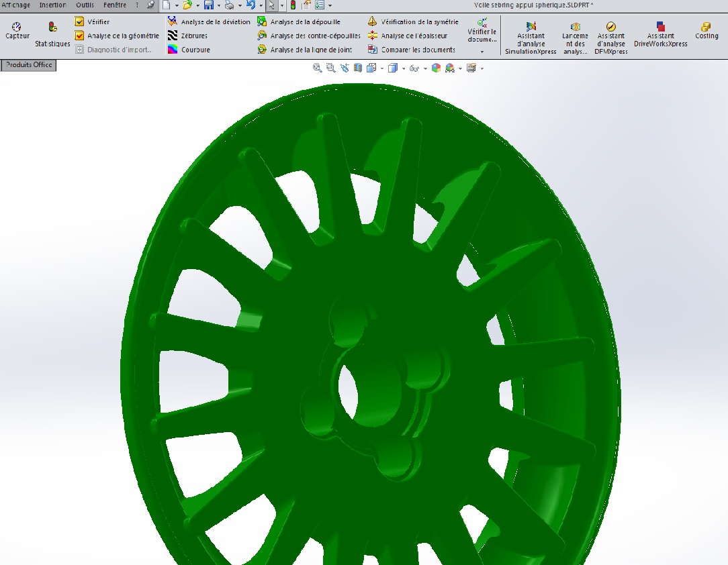728x565 pixels.
Task: Select Zoom to area tool
Action: click(x=331, y=68)
